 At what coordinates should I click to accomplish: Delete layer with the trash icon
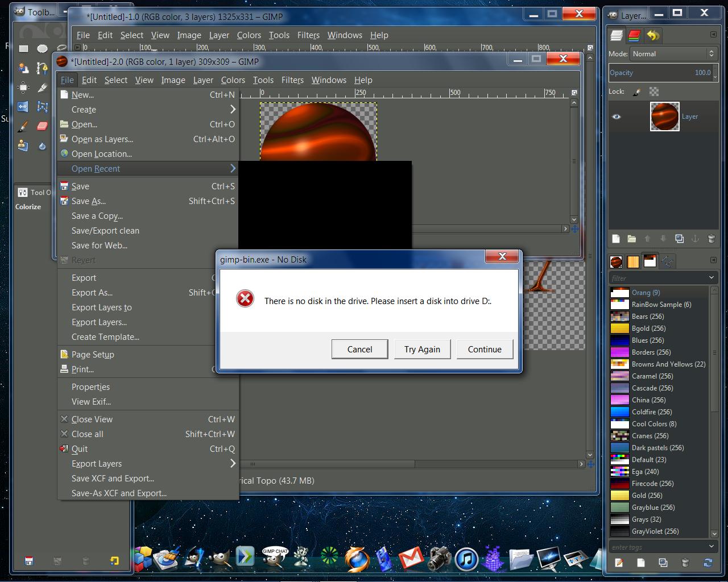711,239
